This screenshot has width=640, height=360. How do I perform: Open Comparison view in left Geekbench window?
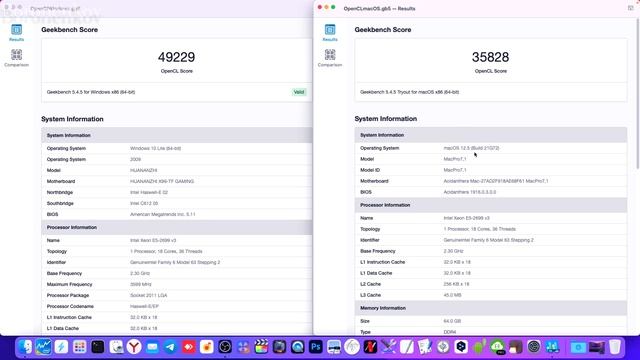[x=16, y=58]
